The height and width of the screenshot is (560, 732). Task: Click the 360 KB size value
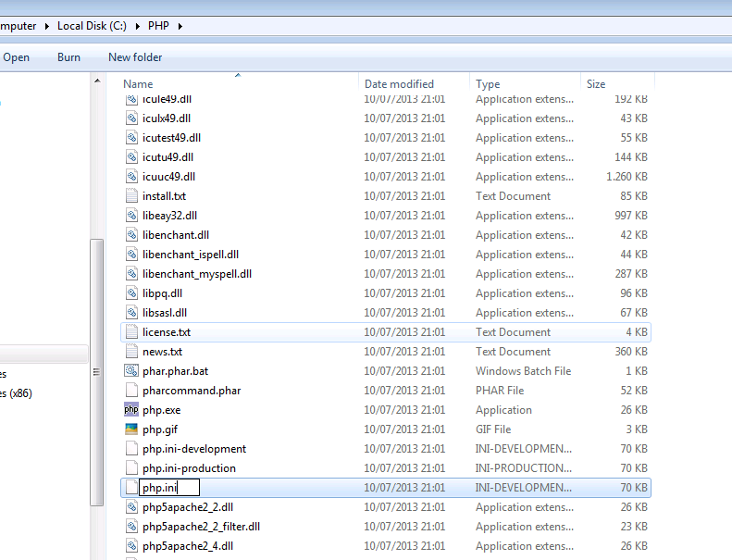tap(631, 352)
